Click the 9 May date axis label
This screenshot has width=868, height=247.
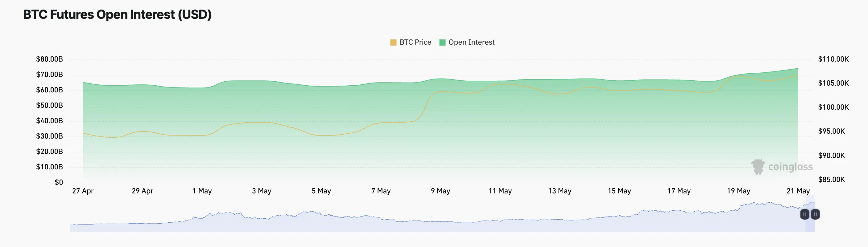440,191
